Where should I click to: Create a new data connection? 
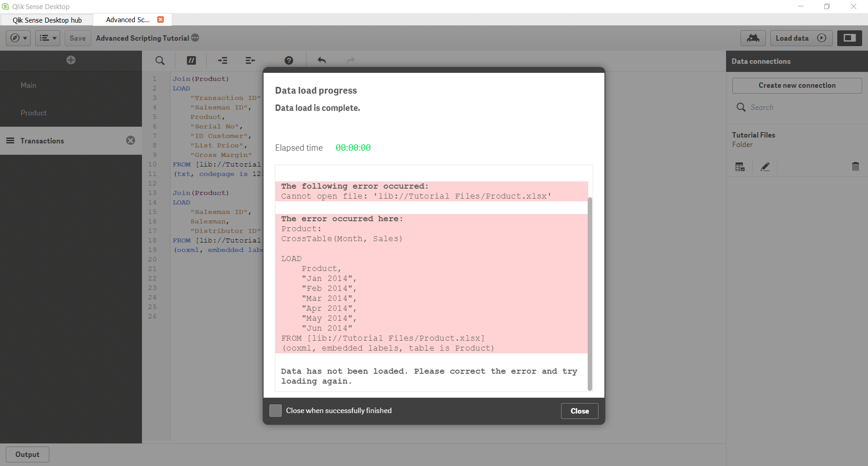[x=797, y=85]
